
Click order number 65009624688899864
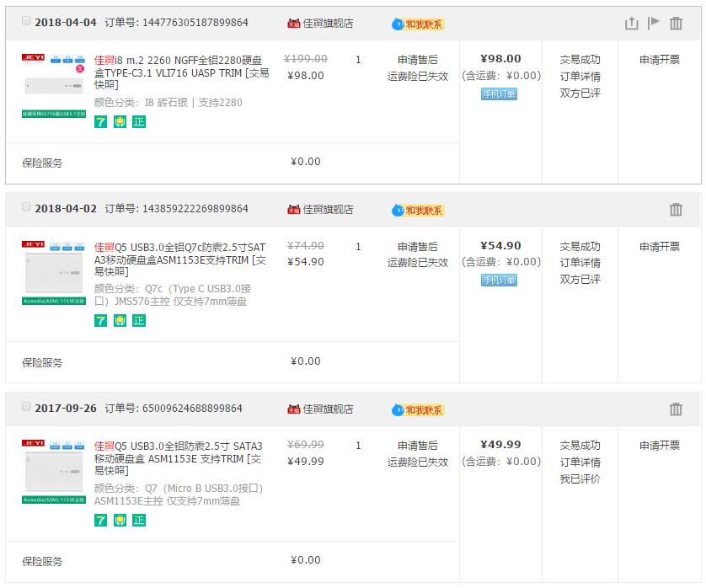[x=192, y=409]
